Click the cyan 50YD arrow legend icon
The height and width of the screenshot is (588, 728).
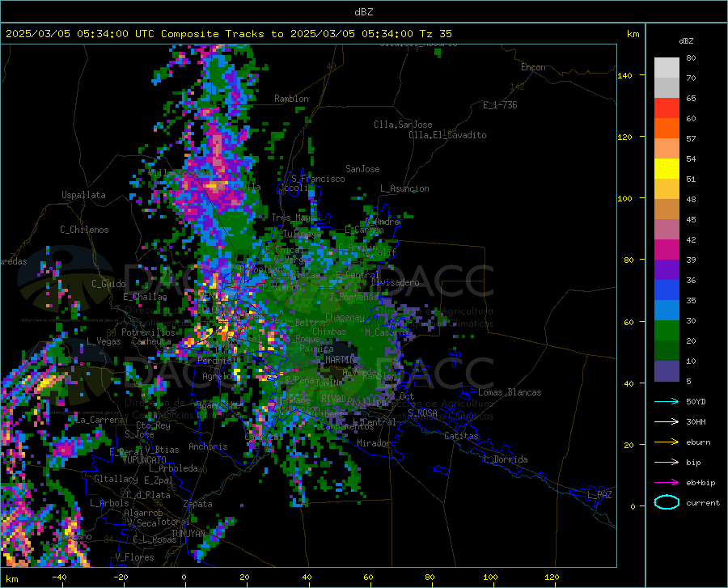click(667, 401)
